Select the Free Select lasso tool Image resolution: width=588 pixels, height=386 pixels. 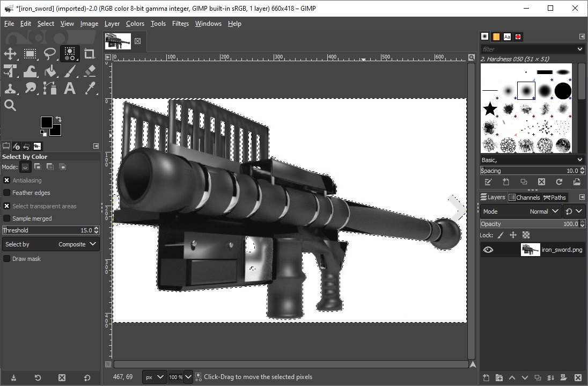pyautogui.click(x=50, y=54)
